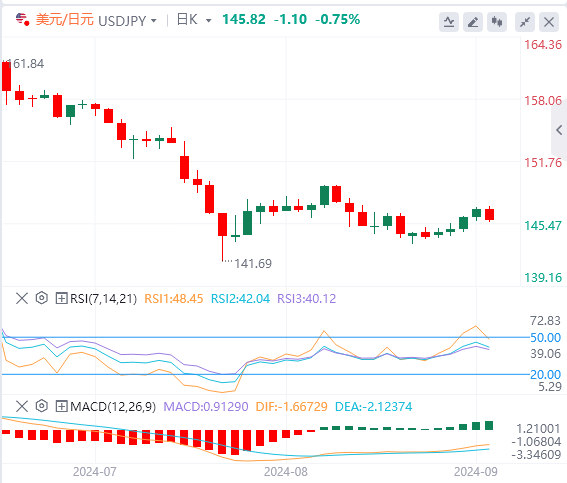This screenshot has height=483, width=567.
Task: Select the pencil drawing tool icon
Action: tap(473, 22)
